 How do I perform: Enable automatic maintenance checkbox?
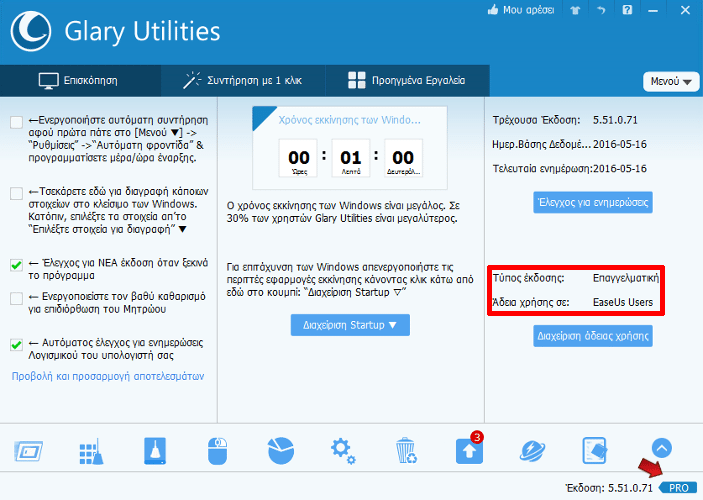click(x=17, y=122)
